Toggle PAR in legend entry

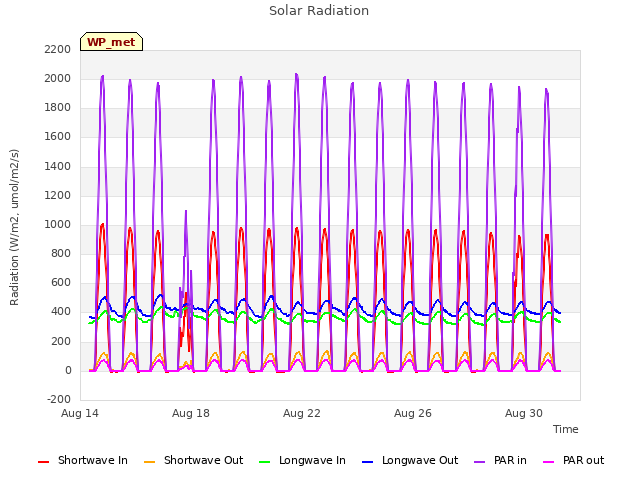500,460
